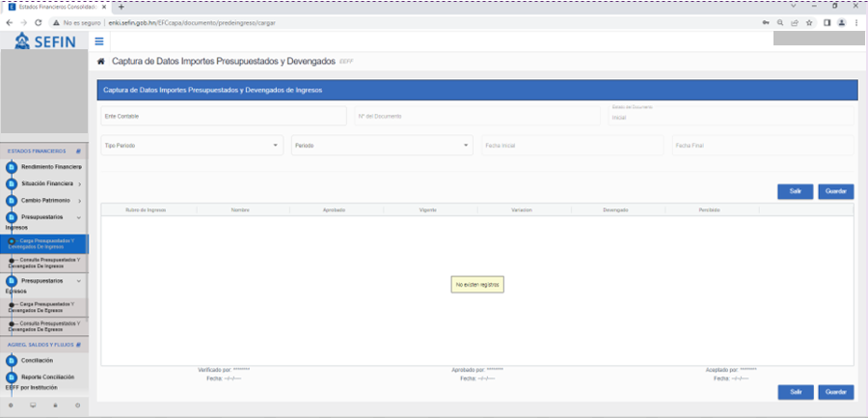Open the Periodo dropdown
This screenshot has height=418, width=868.
381,146
